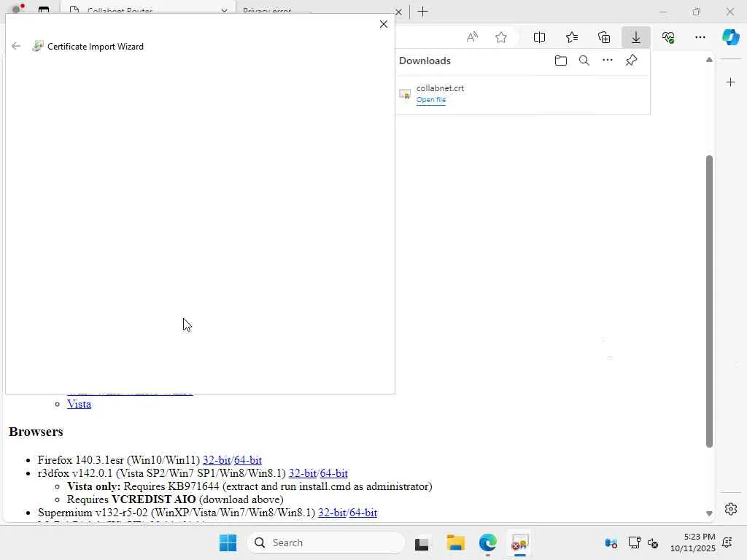Open File Explorer from taskbar
This screenshot has height=560, width=747.
pyautogui.click(x=455, y=542)
